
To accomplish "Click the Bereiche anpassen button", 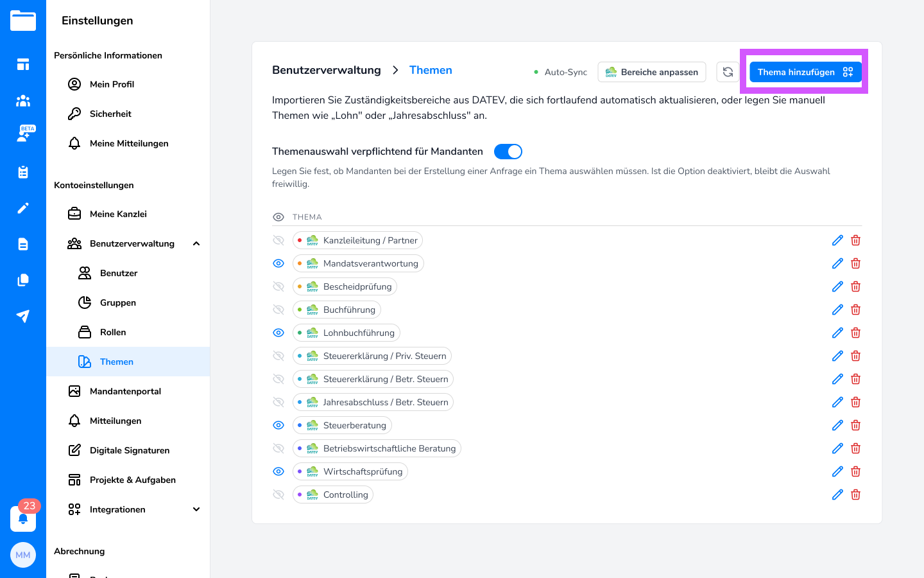I will pyautogui.click(x=651, y=72).
